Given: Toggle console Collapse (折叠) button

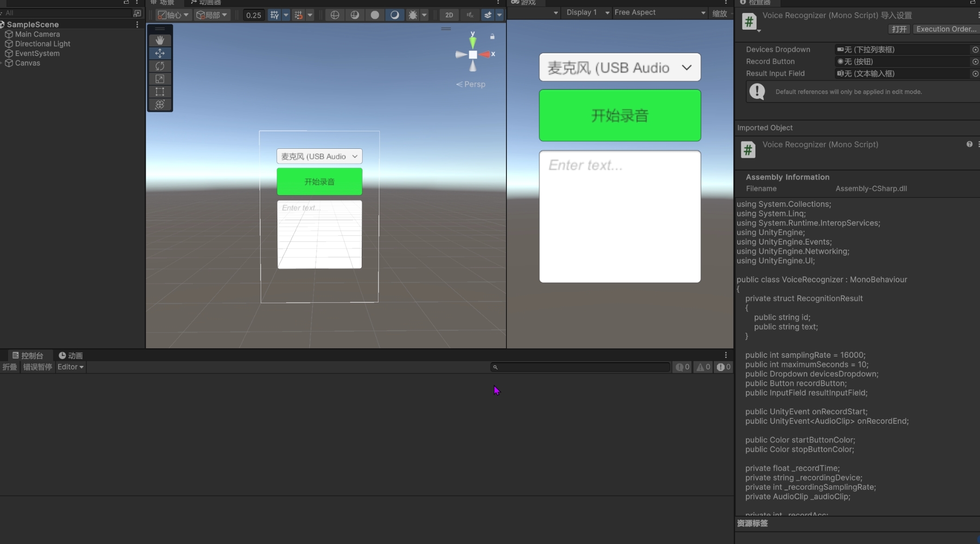Looking at the screenshot, I should point(9,367).
